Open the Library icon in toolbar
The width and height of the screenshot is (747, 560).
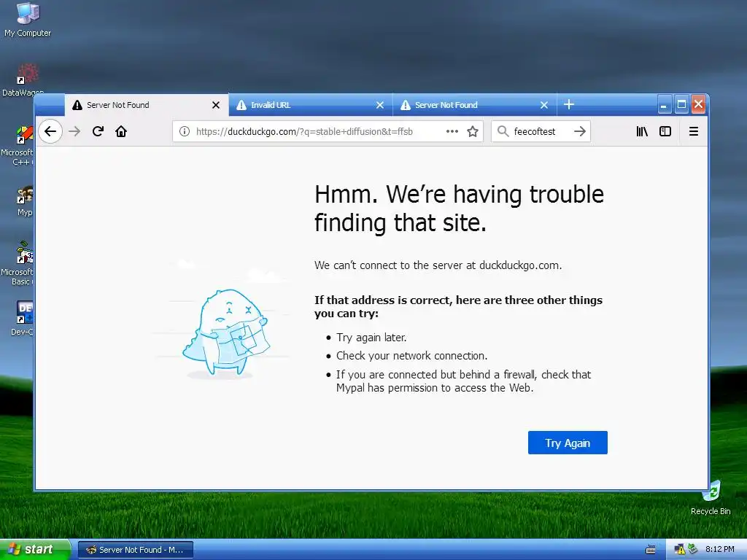pyautogui.click(x=642, y=131)
